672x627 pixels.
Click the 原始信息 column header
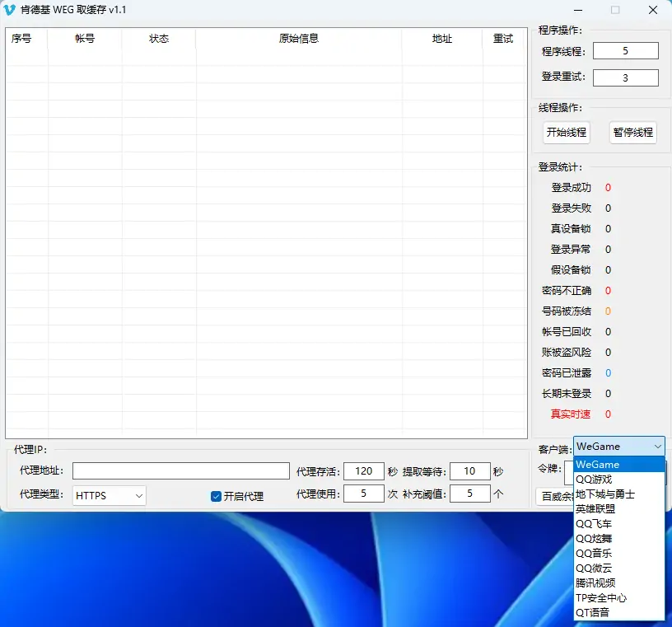click(x=299, y=39)
